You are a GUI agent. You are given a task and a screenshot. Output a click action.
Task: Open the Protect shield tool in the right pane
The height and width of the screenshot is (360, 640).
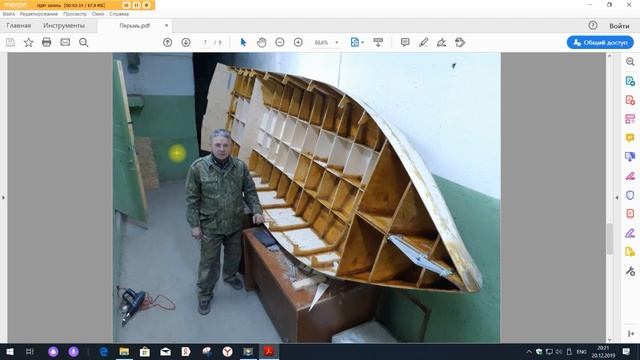(630, 195)
